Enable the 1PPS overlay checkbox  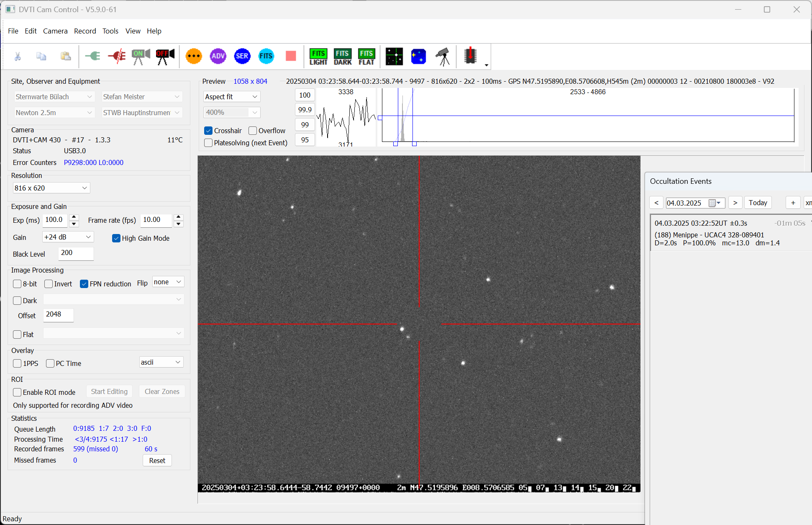[17, 363]
